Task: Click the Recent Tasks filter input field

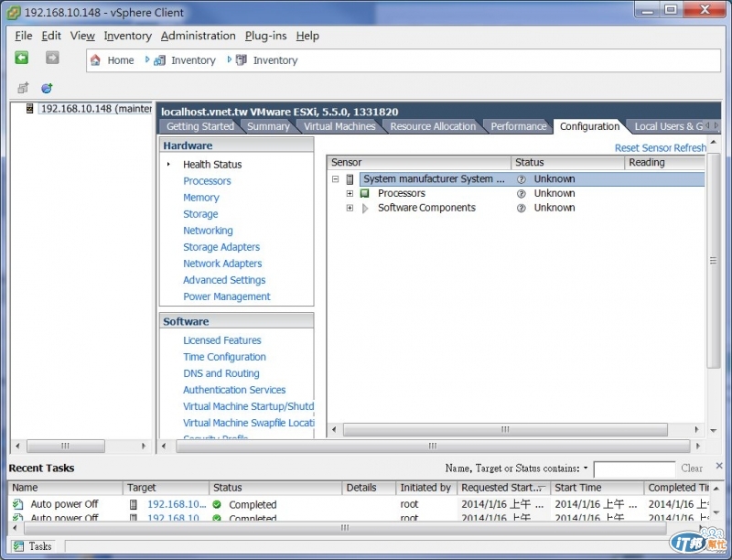Action: (x=634, y=469)
